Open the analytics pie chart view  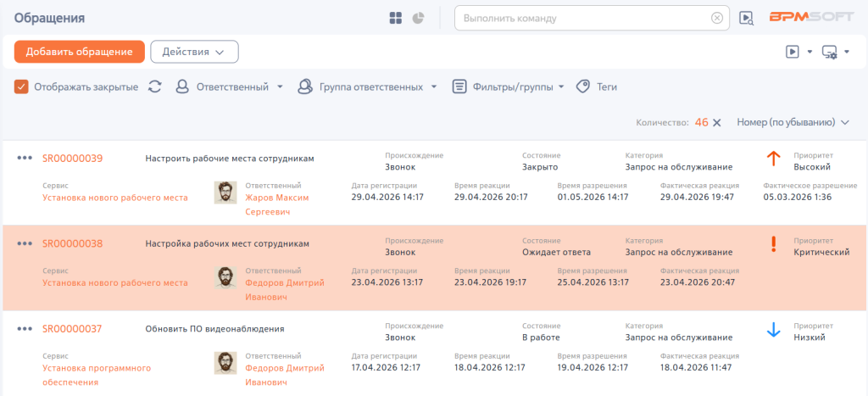(x=418, y=19)
